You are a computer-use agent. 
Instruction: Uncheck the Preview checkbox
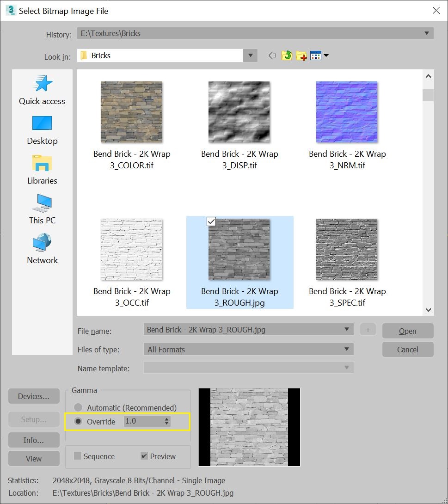tap(144, 456)
